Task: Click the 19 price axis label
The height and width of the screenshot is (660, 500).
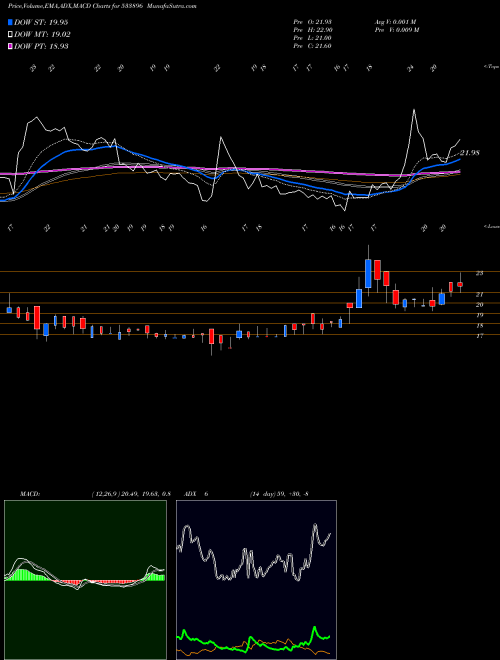Action: click(479, 315)
